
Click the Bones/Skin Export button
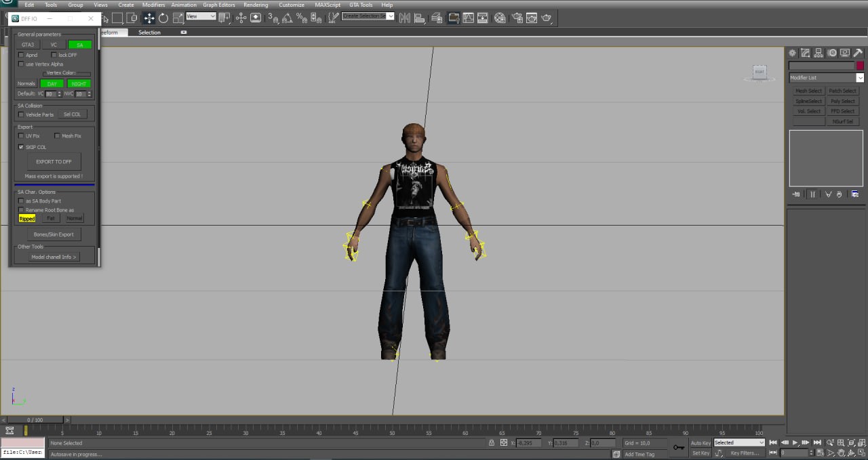54,234
